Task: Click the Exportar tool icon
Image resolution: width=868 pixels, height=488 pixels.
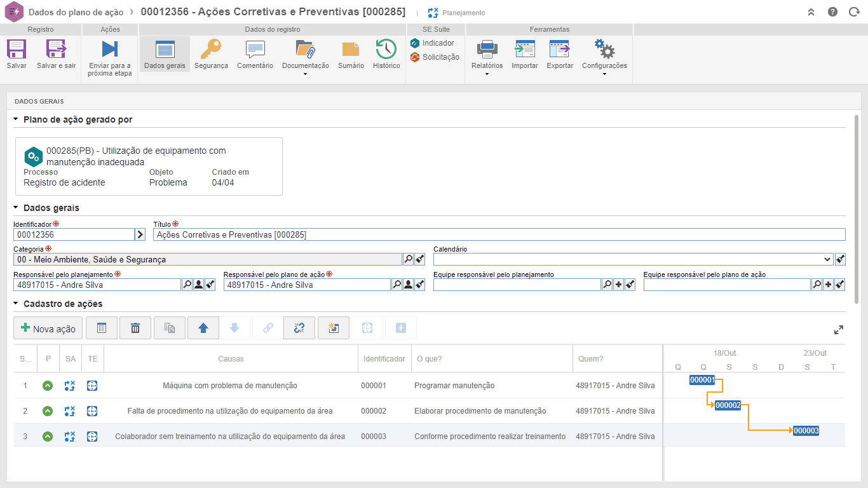Action: (x=560, y=49)
